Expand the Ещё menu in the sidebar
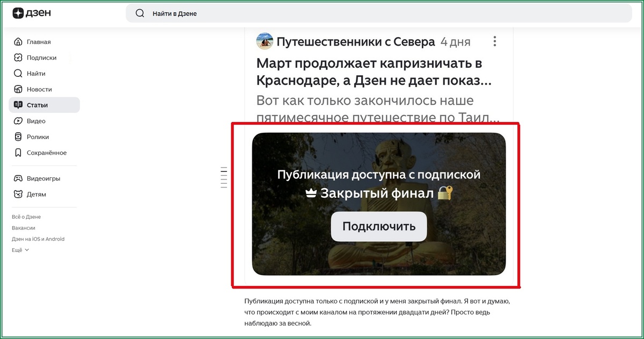 tap(17, 249)
